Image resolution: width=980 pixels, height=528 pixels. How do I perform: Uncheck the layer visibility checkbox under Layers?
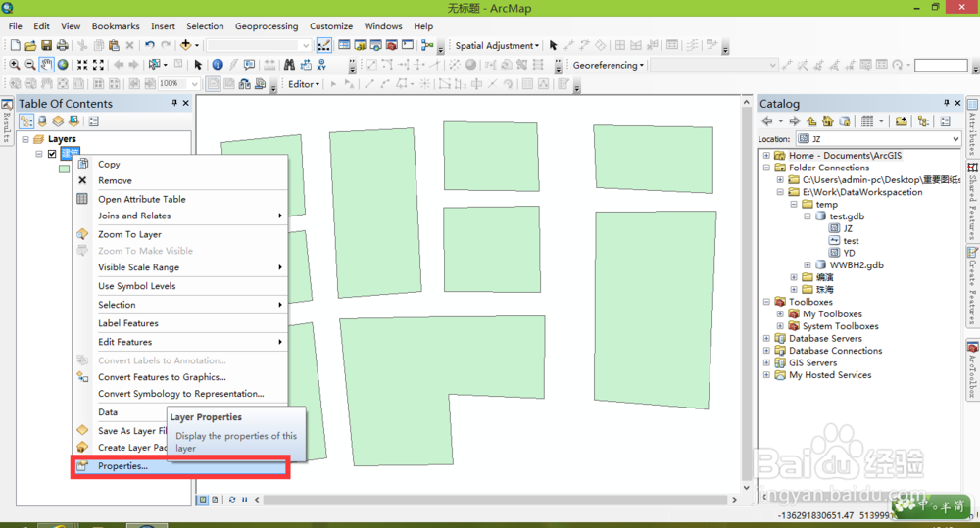52,153
